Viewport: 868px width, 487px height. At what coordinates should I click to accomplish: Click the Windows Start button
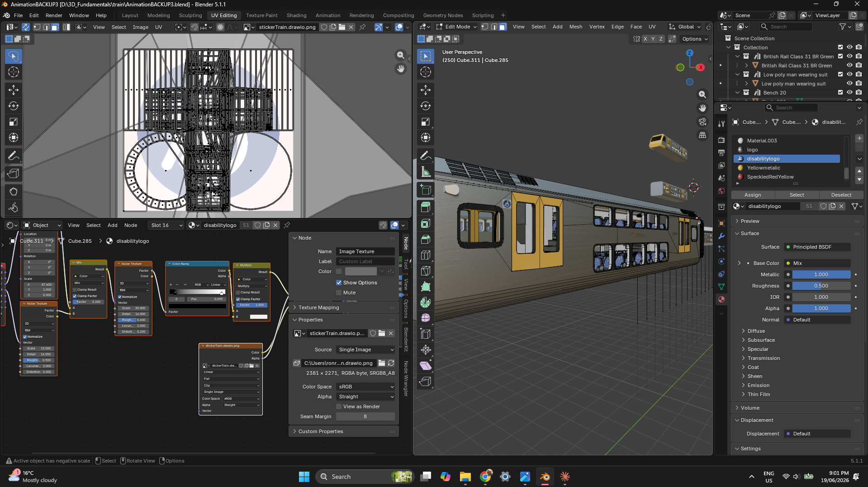coord(304,477)
